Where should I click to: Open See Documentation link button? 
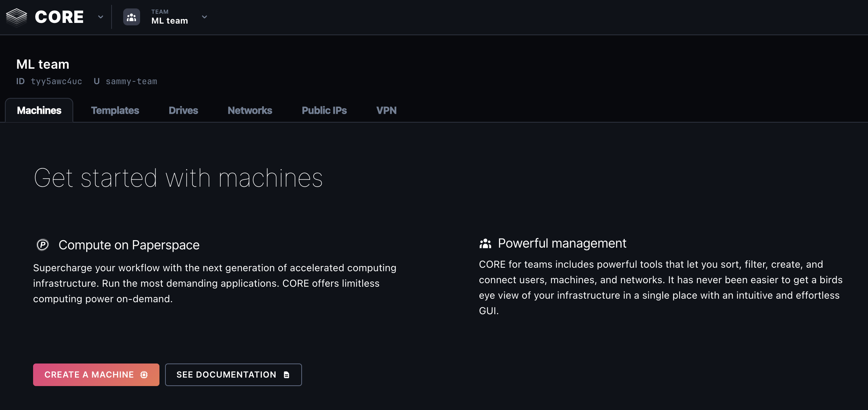(x=233, y=374)
